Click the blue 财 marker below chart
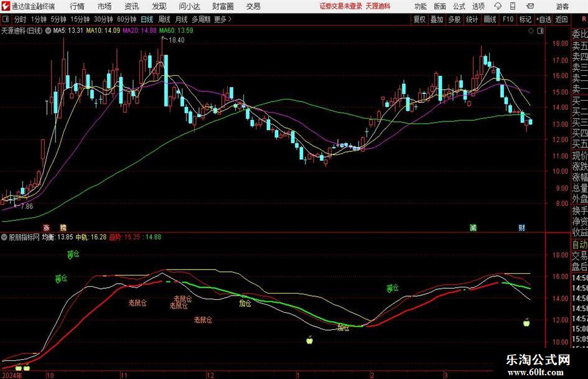 click(521, 227)
